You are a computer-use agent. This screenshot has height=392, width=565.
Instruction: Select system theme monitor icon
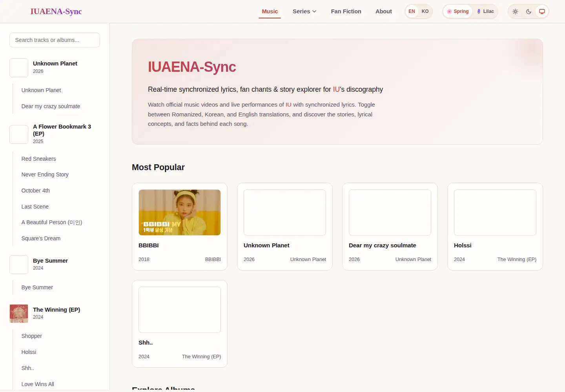point(542,11)
